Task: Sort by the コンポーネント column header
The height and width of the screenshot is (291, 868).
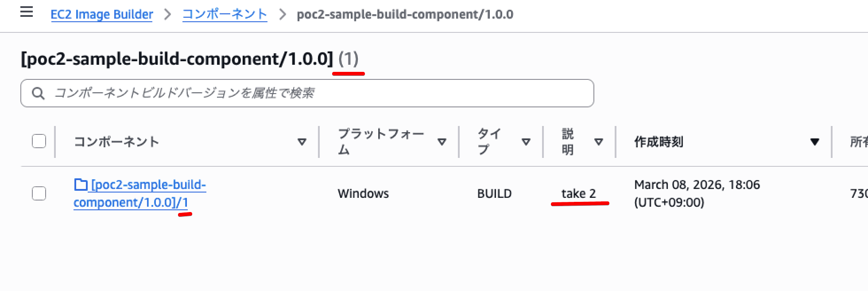Action: tap(117, 141)
